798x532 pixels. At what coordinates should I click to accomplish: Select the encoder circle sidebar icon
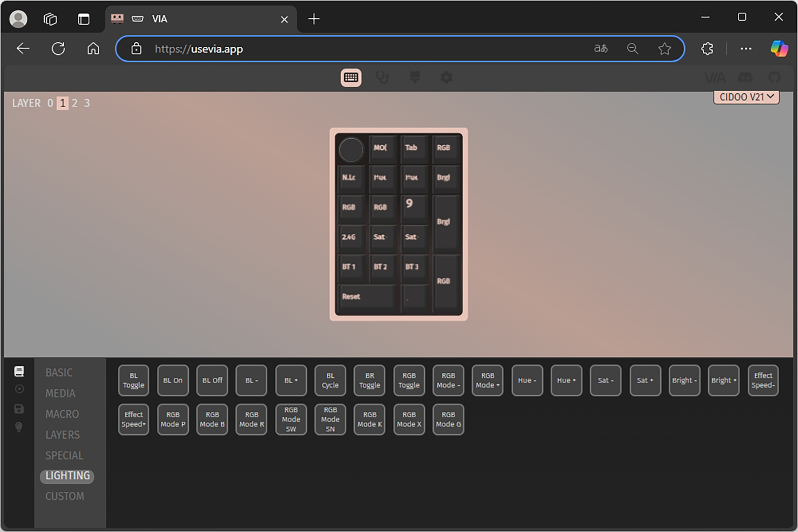point(19,389)
